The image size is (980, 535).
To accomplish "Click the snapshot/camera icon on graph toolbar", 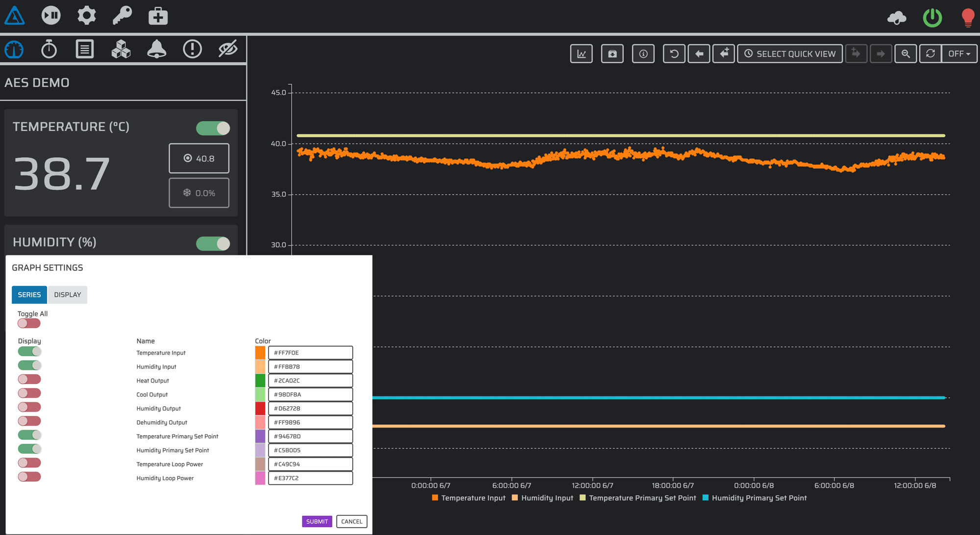I will tap(612, 53).
